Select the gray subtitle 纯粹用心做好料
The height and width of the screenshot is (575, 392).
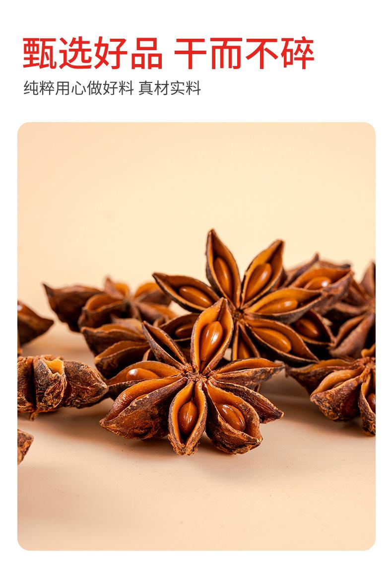(x=78, y=88)
